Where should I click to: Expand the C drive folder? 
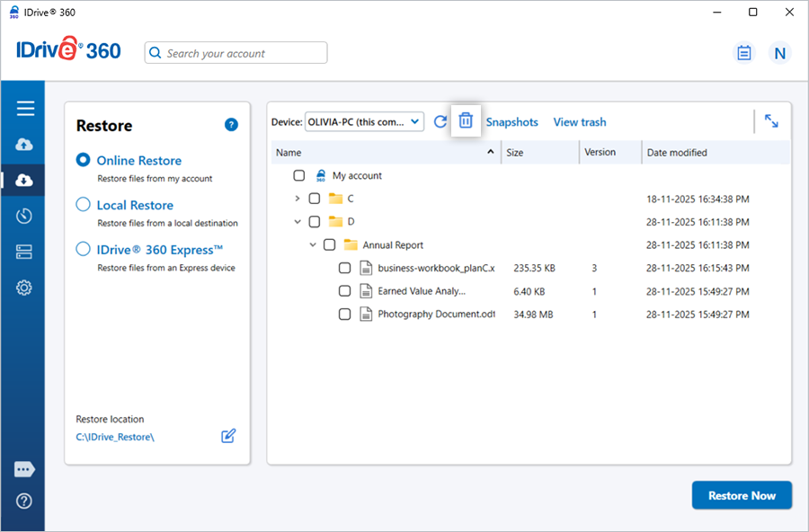pyautogui.click(x=298, y=199)
